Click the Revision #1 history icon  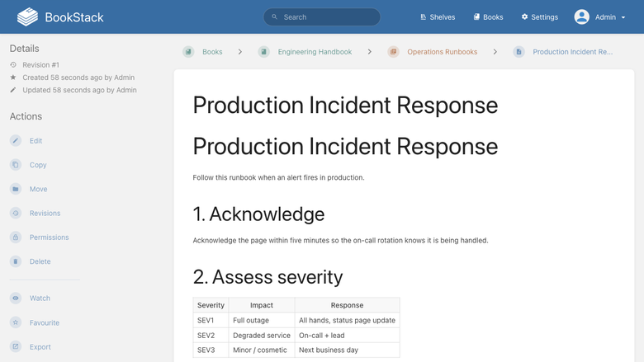pos(13,65)
